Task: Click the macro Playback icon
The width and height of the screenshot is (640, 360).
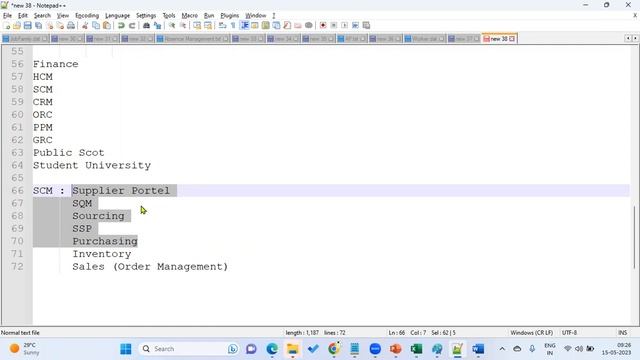Action: (x=344, y=25)
